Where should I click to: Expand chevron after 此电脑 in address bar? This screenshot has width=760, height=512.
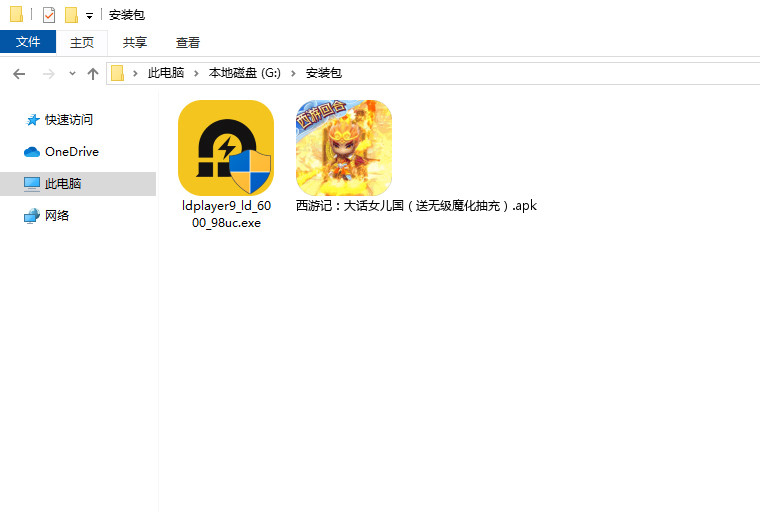click(196, 73)
